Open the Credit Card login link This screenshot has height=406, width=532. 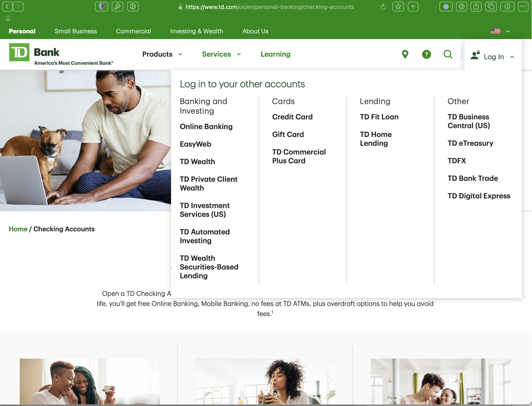click(292, 117)
